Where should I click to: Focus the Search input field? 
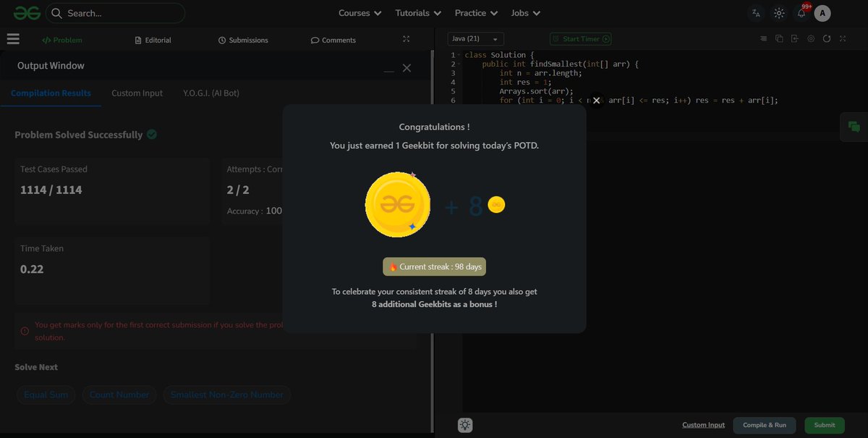click(x=116, y=13)
